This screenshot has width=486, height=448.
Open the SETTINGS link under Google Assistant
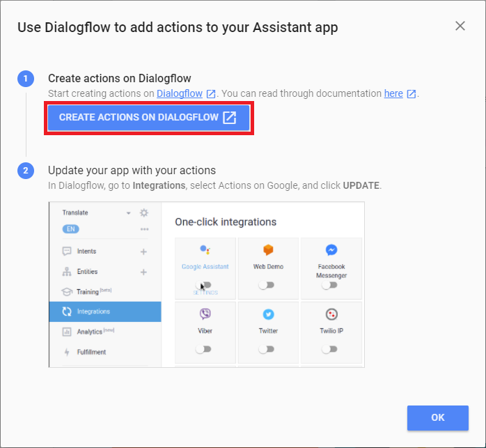205,293
